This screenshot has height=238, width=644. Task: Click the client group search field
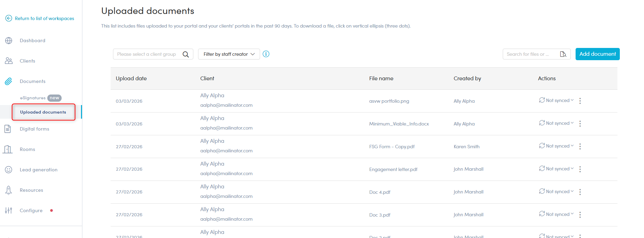pyautogui.click(x=147, y=54)
